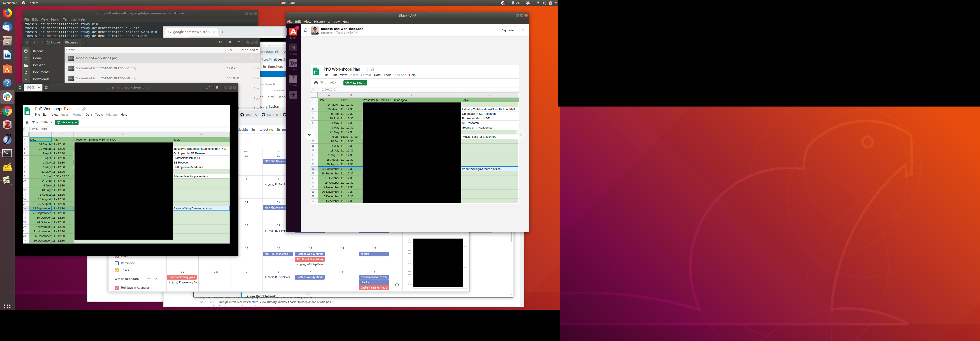
Task: Open the 100% zoom dropdown in the image viewer
Action: (x=39, y=87)
